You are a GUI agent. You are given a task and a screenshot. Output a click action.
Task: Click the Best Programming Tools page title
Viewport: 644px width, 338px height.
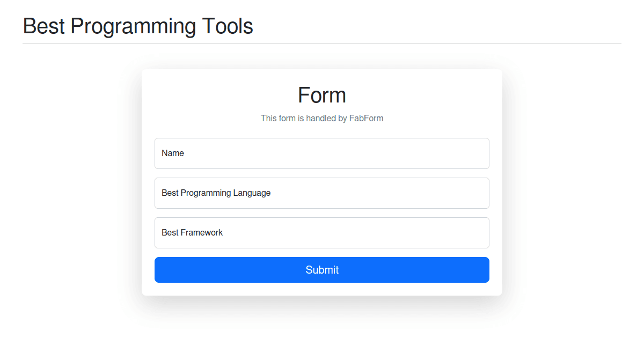(137, 26)
